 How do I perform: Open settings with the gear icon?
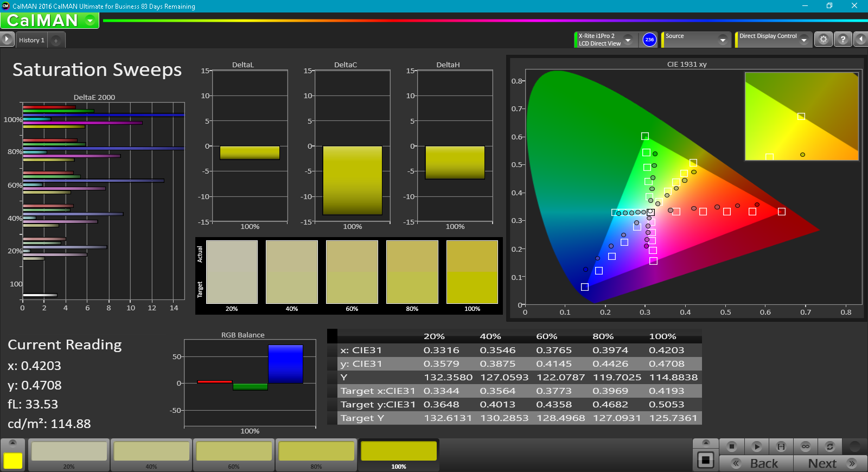tap(824, 40)
